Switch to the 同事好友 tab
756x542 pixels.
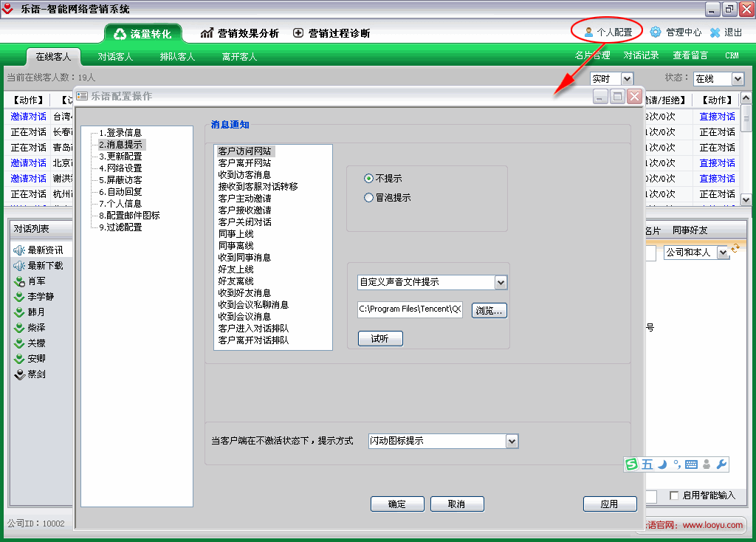click(690, 230)
